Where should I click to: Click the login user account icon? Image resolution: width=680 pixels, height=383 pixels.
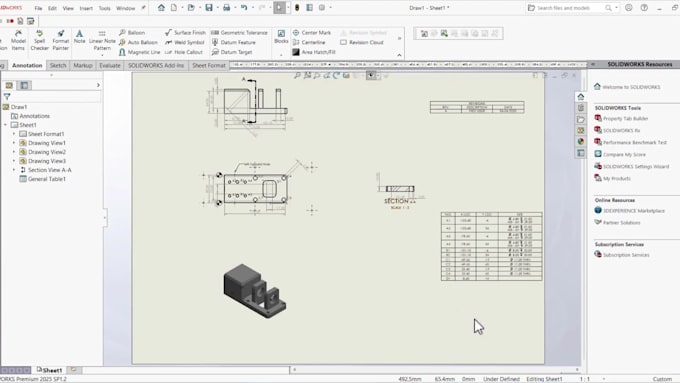(x=629, y=8)
